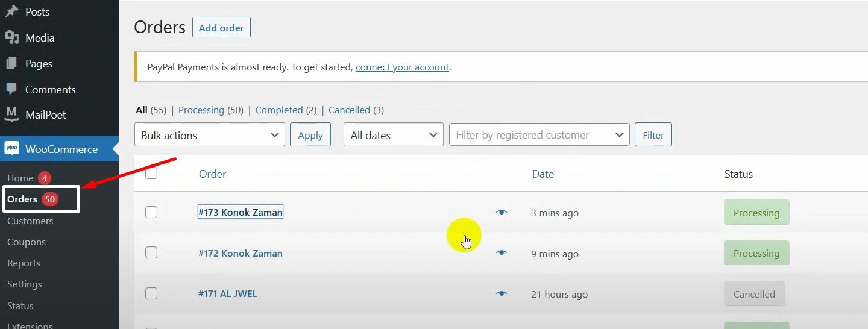868x329 pixels.
Task: Preview order #171 with eye icon
Action: coord(502,293)
